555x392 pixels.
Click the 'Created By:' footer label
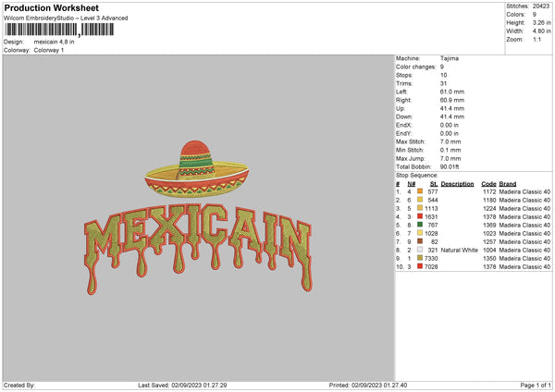tap(19, 385)
